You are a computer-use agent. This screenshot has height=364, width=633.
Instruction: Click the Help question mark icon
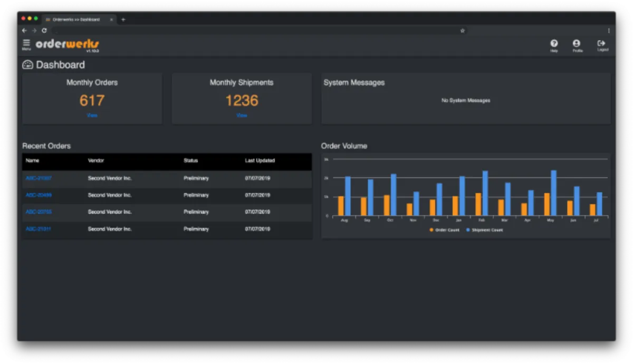pos(554,44)
